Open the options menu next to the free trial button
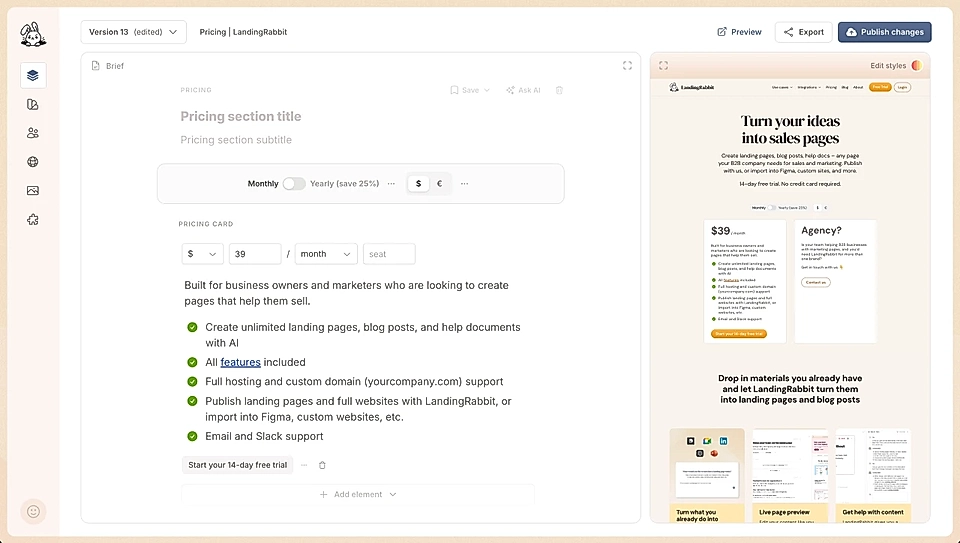Image resolution: width=960 pixels, height=543 pixels. coord(304,465)
